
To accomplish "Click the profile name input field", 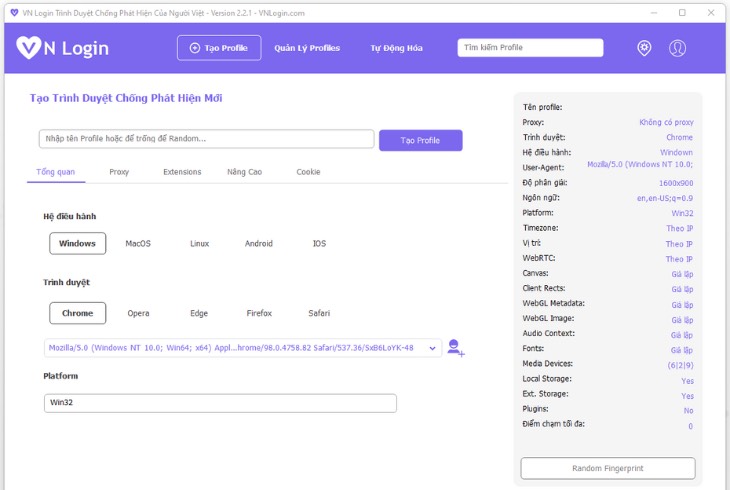I will click(206, 139).
